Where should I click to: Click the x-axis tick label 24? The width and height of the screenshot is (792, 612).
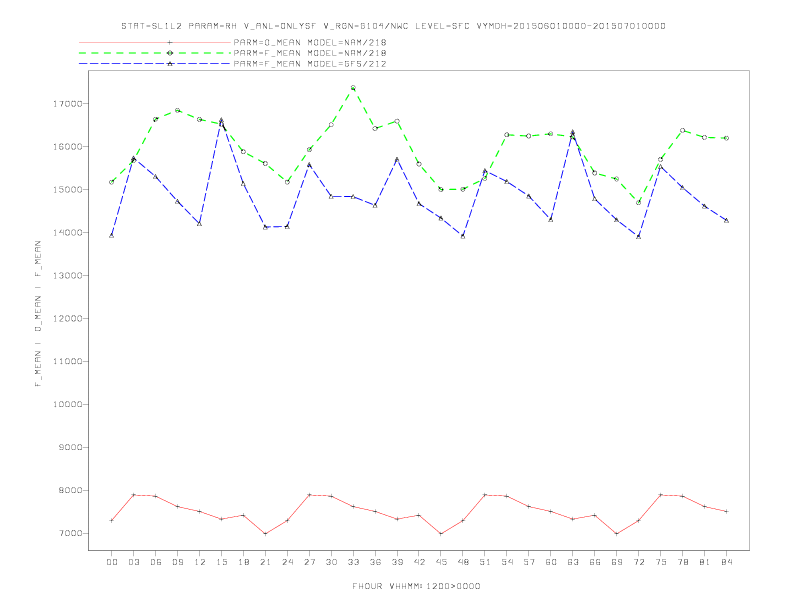click(x=287, y=562)
